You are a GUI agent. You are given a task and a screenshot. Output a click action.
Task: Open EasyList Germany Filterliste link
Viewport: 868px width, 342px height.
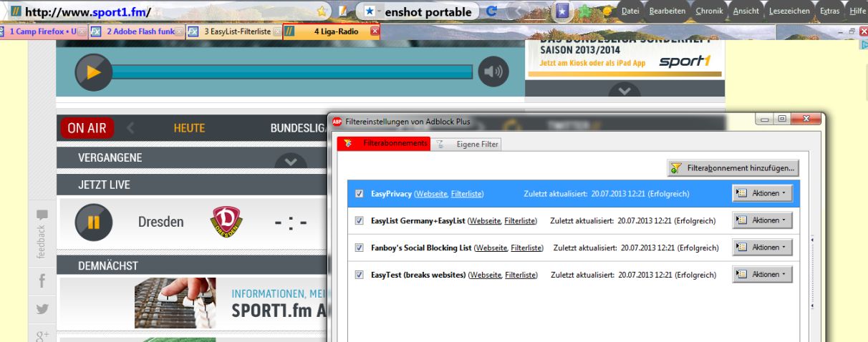521,220
